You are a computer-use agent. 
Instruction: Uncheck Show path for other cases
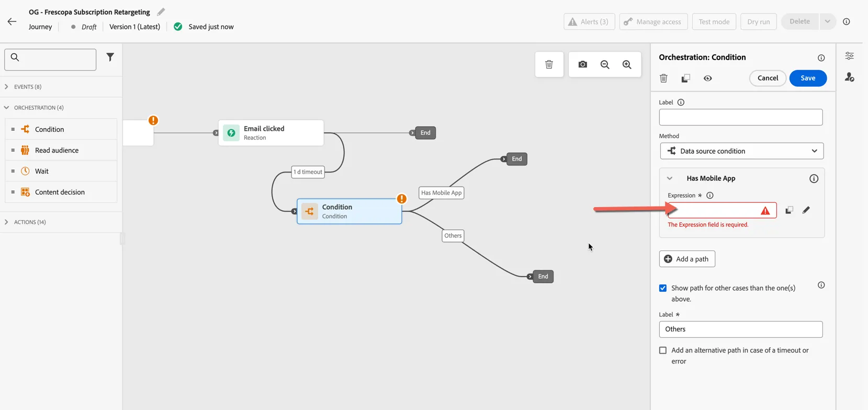(x=663, y=288)
